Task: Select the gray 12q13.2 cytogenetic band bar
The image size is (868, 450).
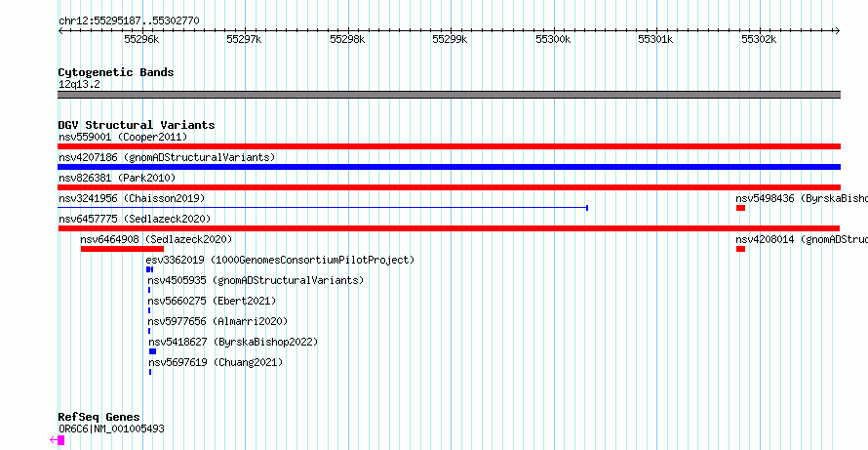Action: coord(449,95)
